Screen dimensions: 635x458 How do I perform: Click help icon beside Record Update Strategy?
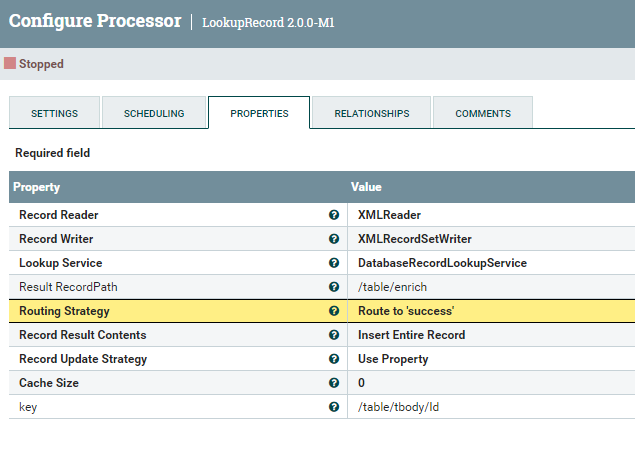tap(334, 359)
